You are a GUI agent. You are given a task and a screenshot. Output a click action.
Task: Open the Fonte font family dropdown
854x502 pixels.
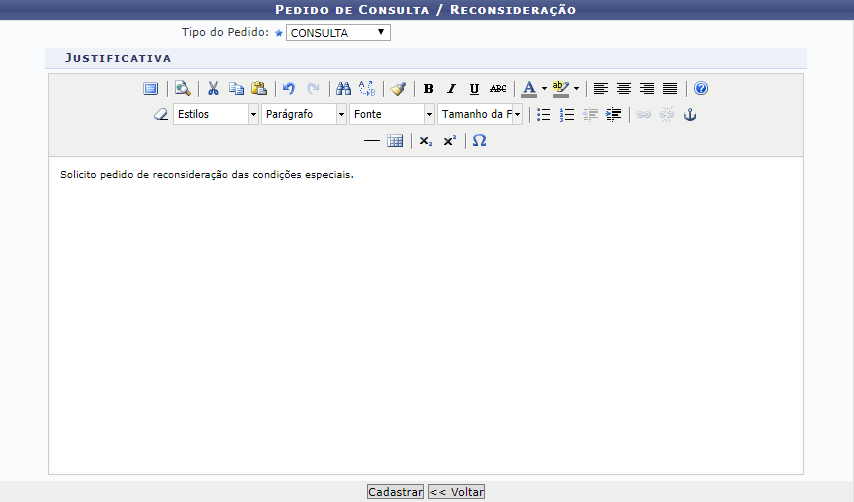tap(429, 115)
